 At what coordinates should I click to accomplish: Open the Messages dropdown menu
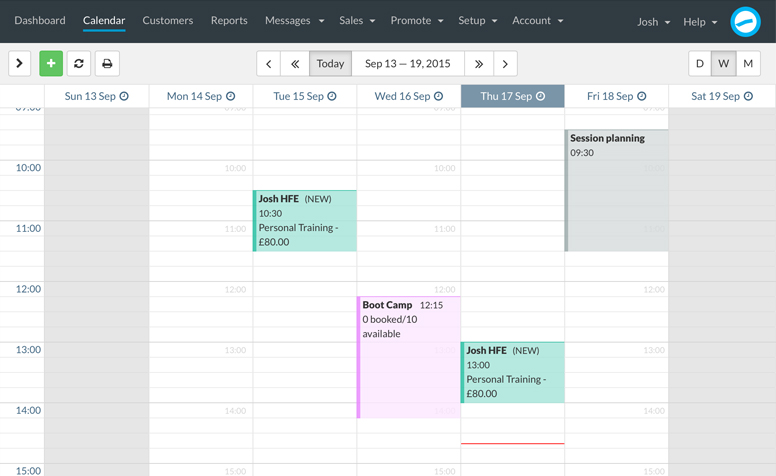[x=294, y=21]
